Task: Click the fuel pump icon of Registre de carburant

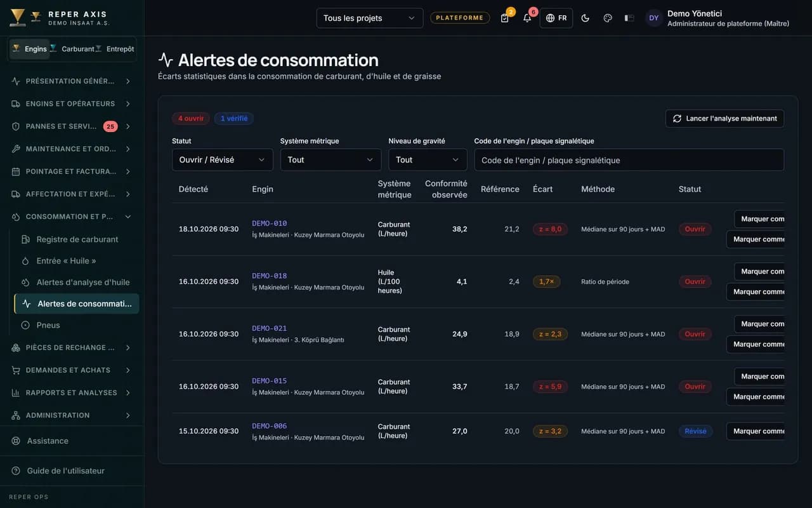Action: point(25,239)
